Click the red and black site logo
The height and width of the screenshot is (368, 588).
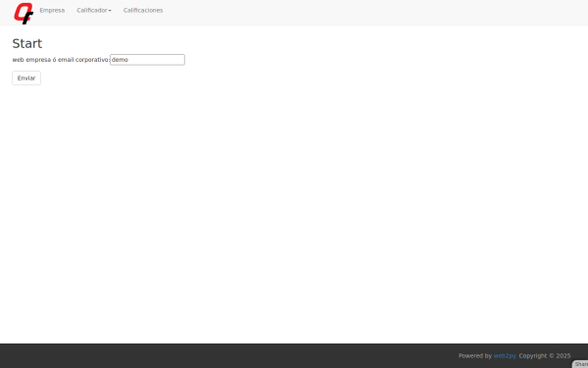(24, 13)
